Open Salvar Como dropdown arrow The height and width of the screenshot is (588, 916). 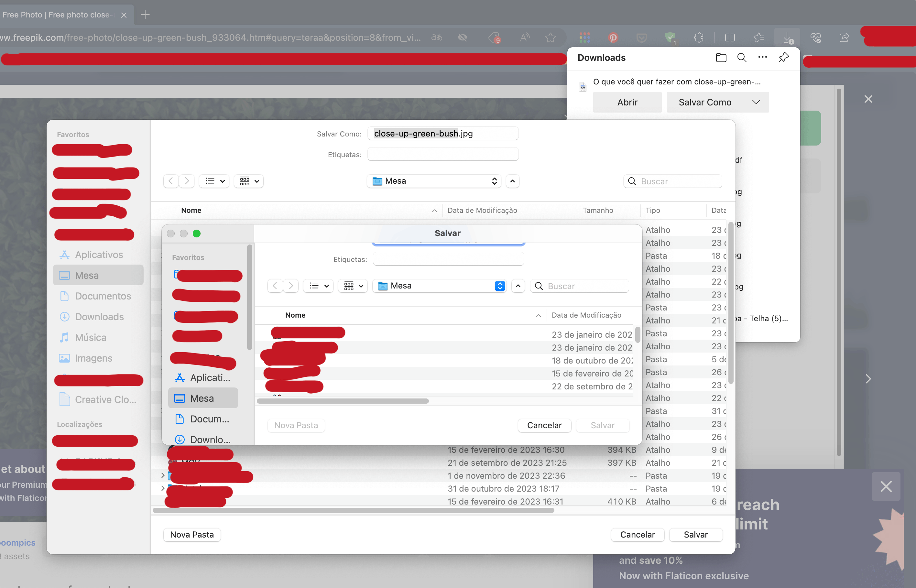pyautogui.click(x=756, y=102)
